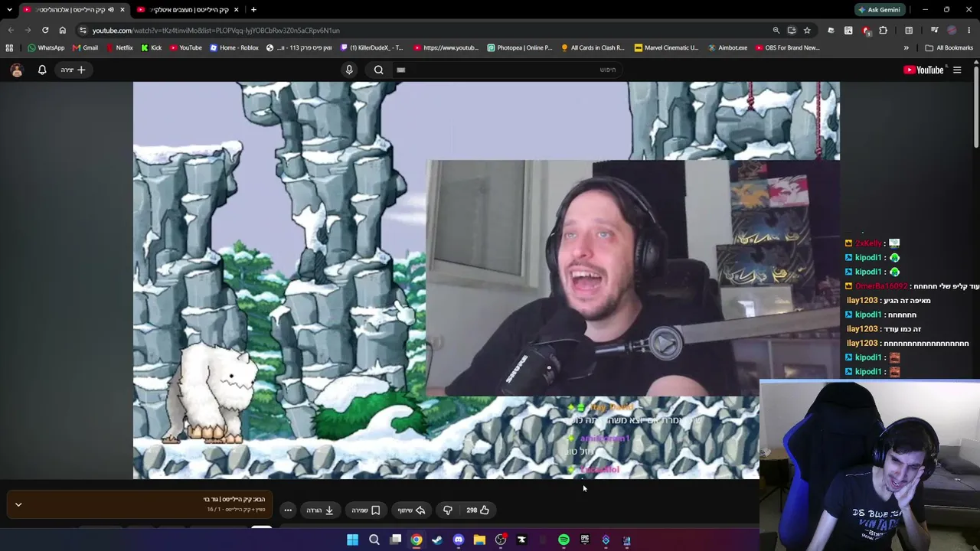The image size is (980, 551).
Task: Go back with Chrome's back arrow
Action: 11,30
